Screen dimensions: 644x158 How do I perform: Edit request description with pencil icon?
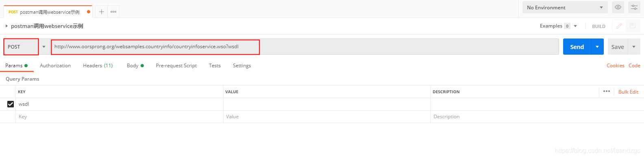[619, 26]
